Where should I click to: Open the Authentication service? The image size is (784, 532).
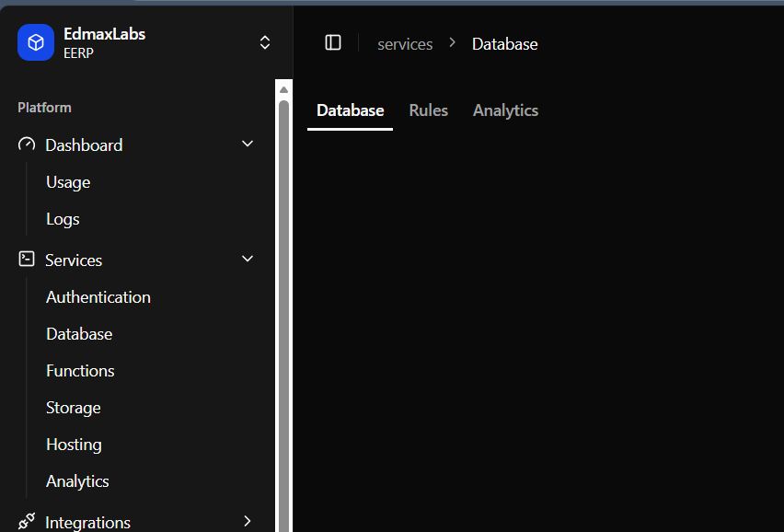[x=98, y=296]
